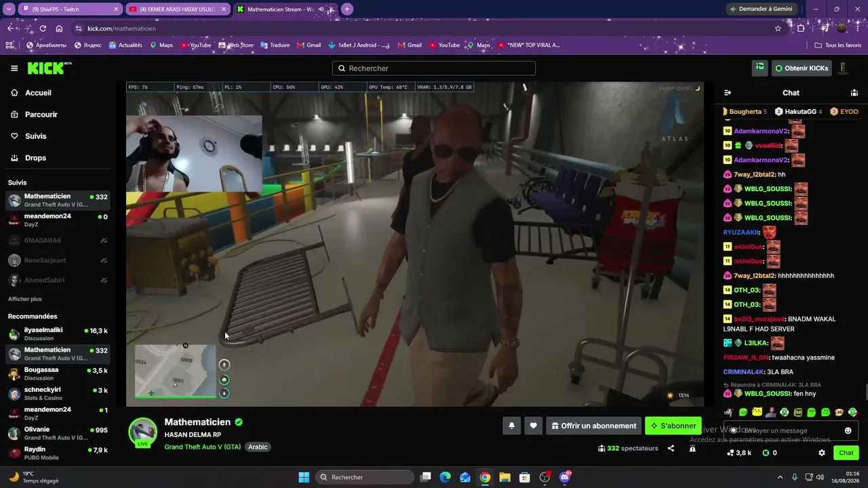Follow Mathematicien with the heart button
The width and height of the screenshot is (868, 488).
pyautogui.click(x=534, y=426)
